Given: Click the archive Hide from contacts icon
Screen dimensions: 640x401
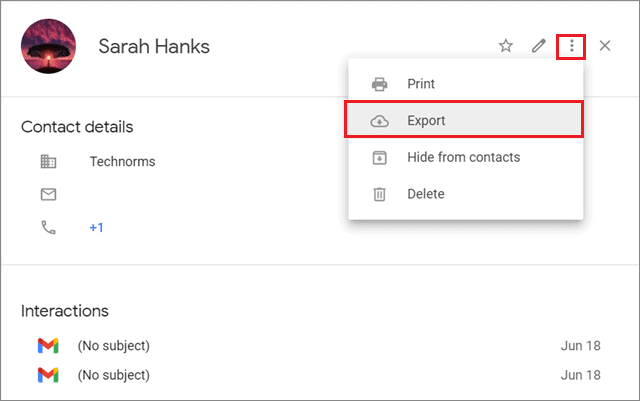Looking at the screenshot, I should coord(380,158).
